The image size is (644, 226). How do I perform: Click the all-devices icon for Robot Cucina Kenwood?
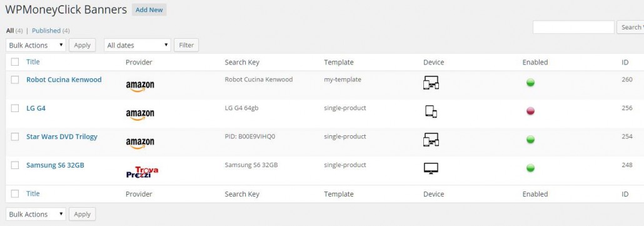(431, 83)
